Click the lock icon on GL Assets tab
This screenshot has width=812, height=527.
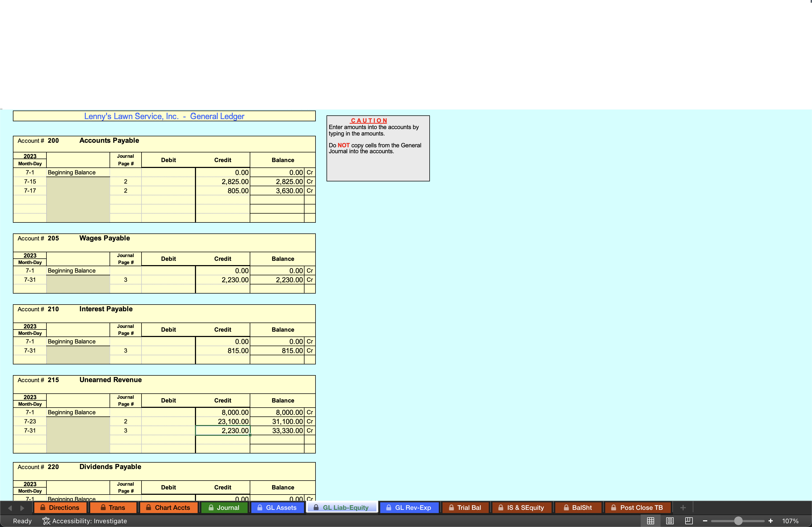click(260, 508)
